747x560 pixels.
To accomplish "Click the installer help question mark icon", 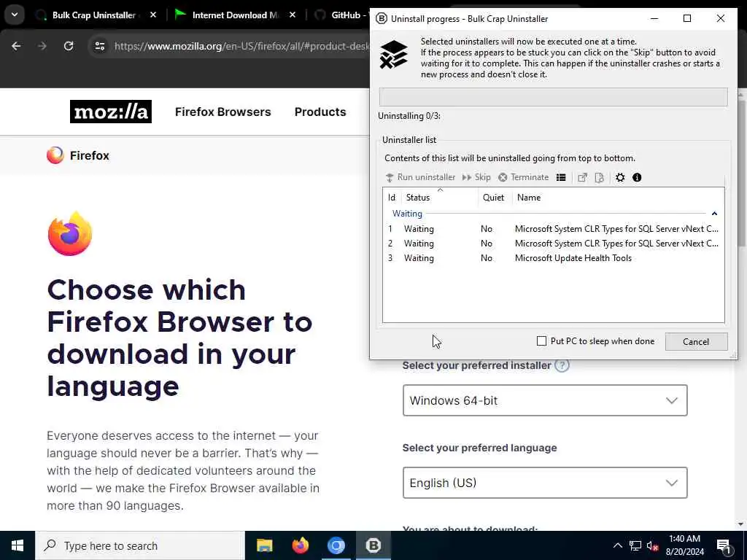I will pos(562,365).
